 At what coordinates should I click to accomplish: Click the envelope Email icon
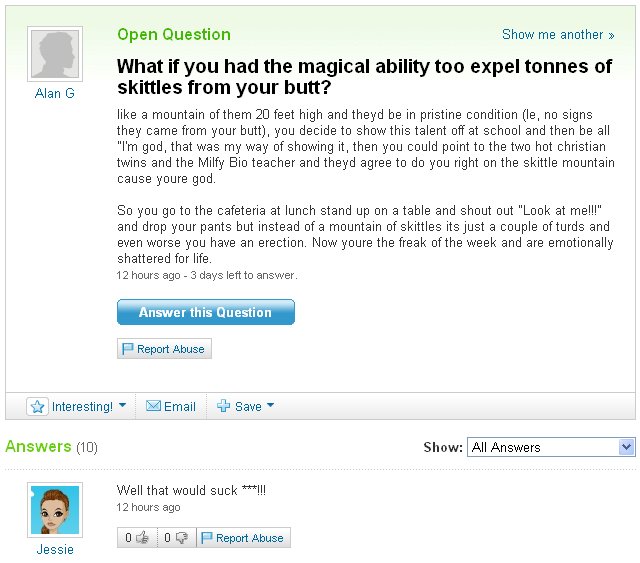[x=153, y=407]
